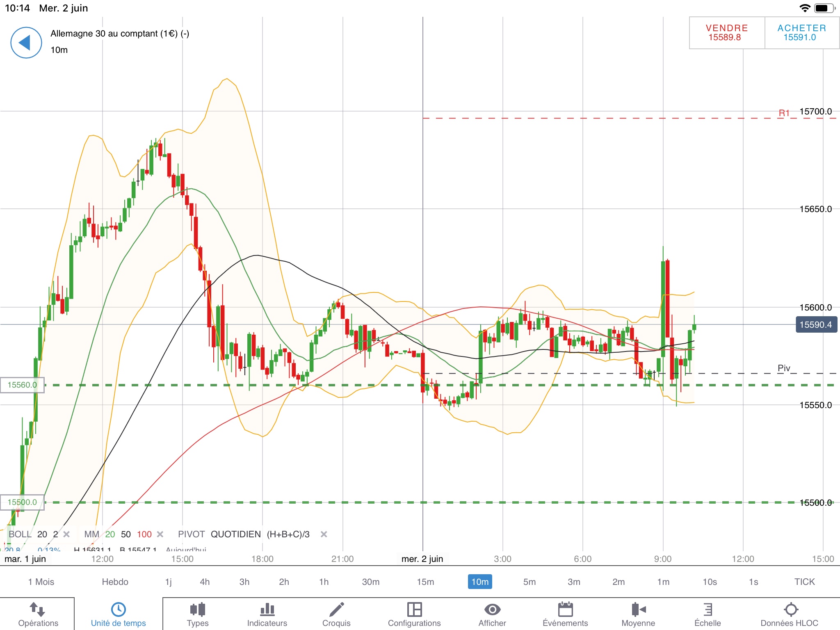Tap the blue back arrow button
This screenshot has height=630, width=840.
pyautogui.click(x=26, y=43)
